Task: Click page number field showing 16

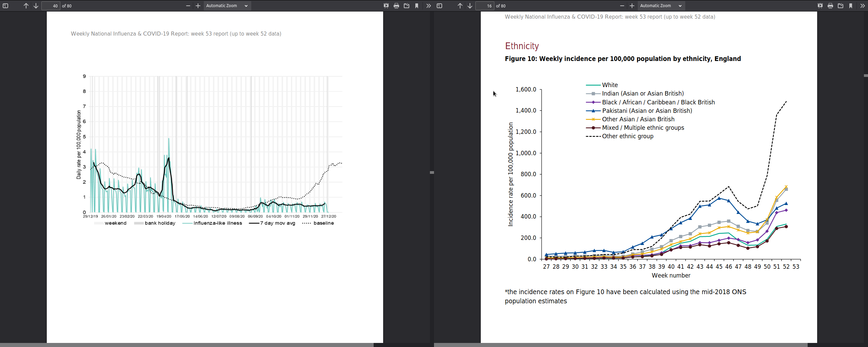Action: pyautogui.click(x=485, y=6)
